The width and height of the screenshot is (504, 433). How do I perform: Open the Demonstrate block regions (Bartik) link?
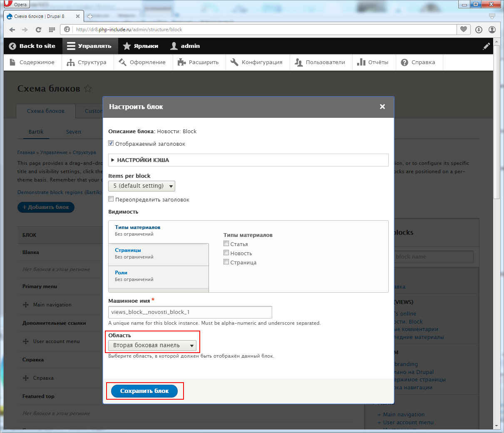click(60, 192)
